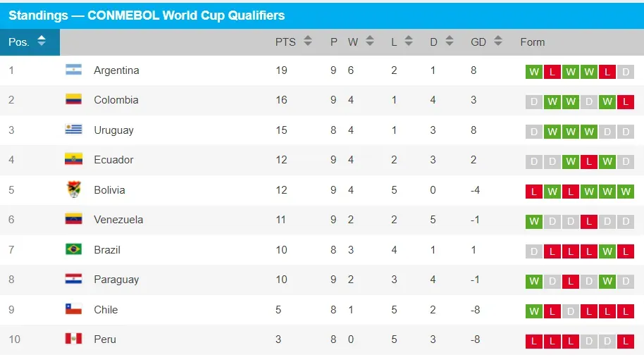This screenshot has width=644, height=362.
Task: Sort by wins using W arrows
Action: [x=370, y=41]
